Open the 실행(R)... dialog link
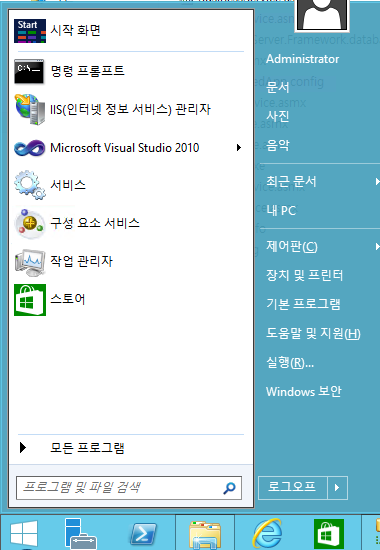This screenshot has width=380, height=550. coord(290,362)
